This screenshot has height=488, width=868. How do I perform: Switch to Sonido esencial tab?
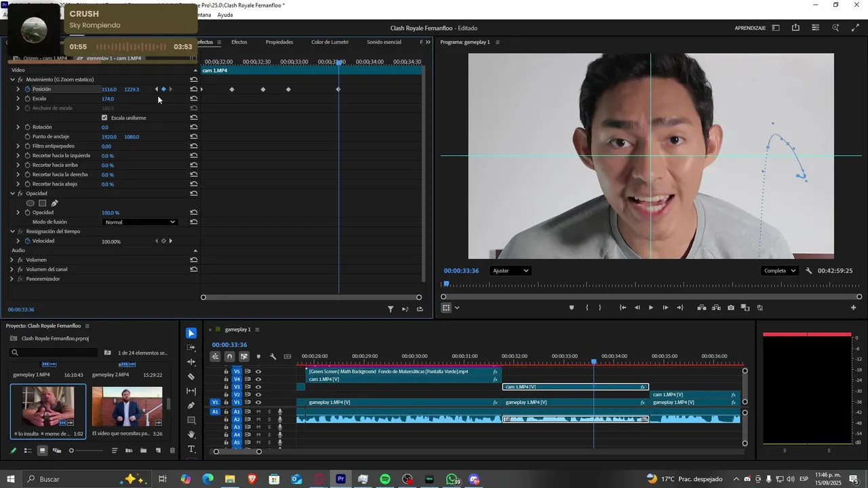click(384, 42)
